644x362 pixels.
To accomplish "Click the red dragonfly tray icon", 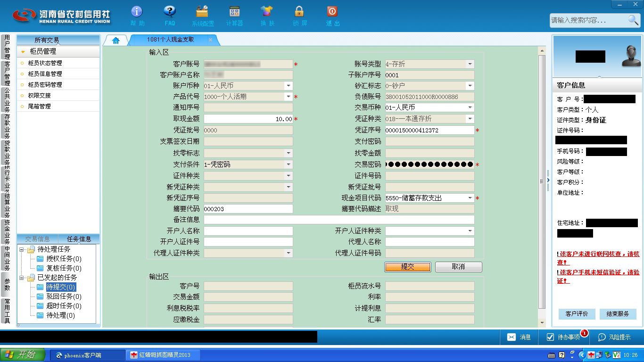I will (591, 355).
